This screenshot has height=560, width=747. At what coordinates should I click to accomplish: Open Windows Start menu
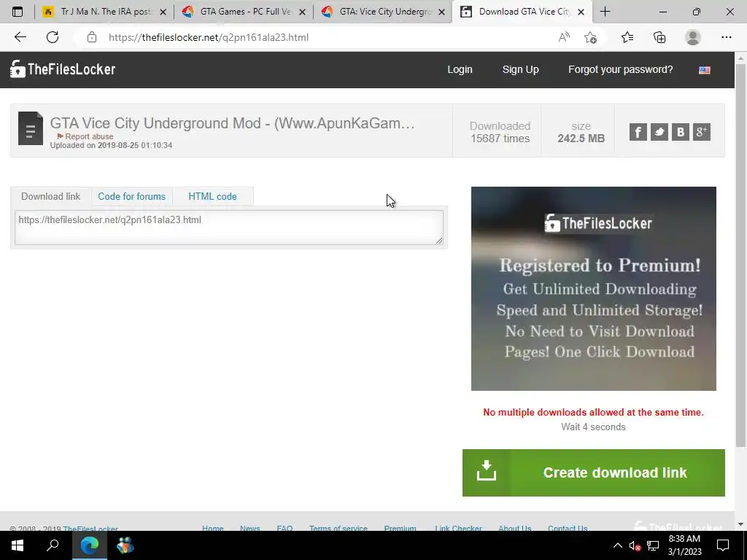coord(18,545)
